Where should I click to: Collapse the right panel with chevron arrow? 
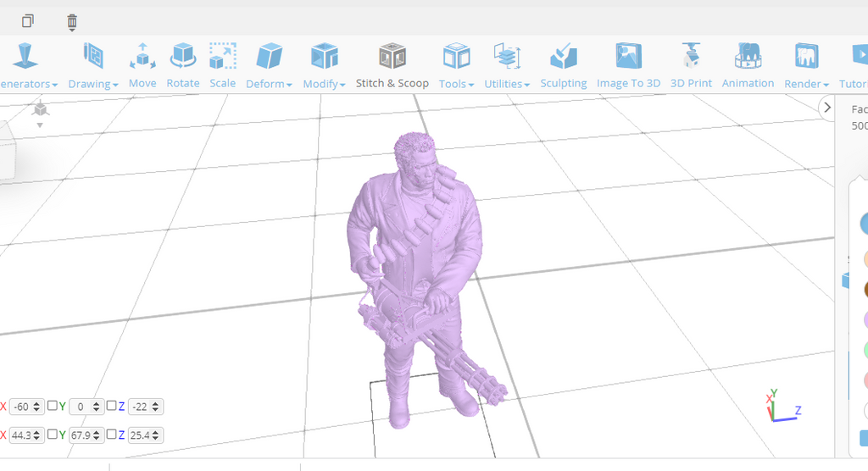pyautogui.click(x=828, y=108)
